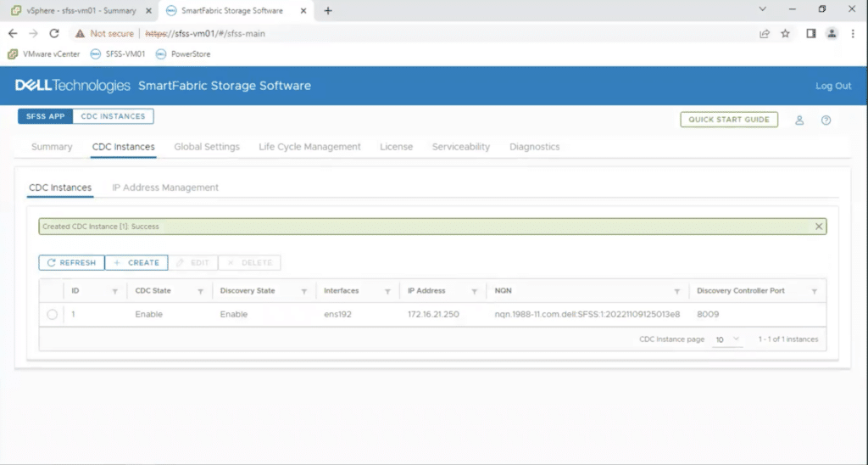868x465 pixels.
Task: Click the share page icon
Action: [x=765, y=34]
